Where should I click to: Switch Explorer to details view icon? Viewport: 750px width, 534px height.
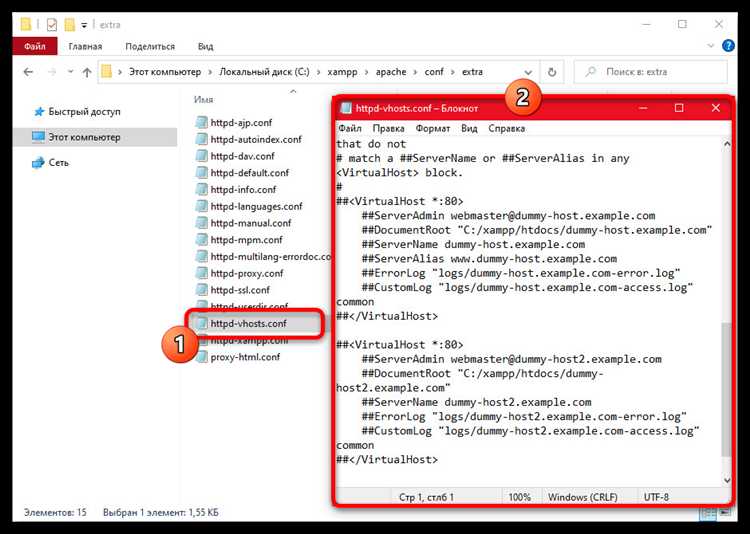708,513
